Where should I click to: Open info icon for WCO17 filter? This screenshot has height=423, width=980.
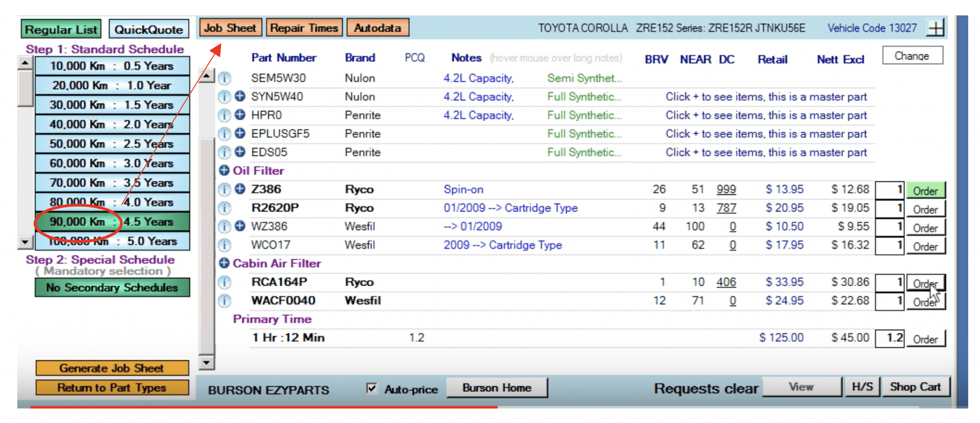point(225,245)
